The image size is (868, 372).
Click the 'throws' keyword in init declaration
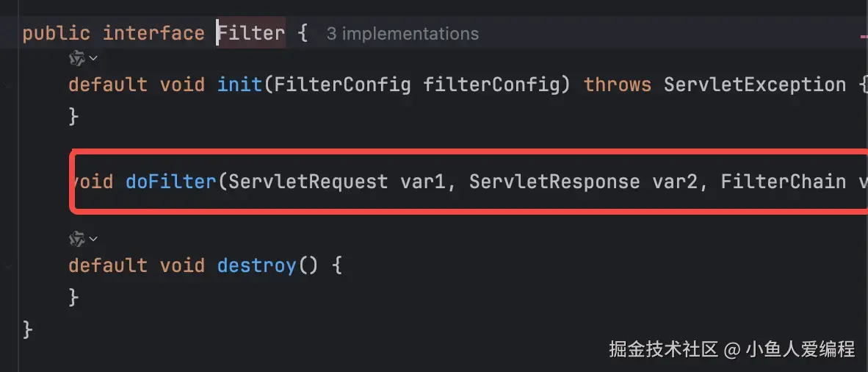tap(618, 85)
